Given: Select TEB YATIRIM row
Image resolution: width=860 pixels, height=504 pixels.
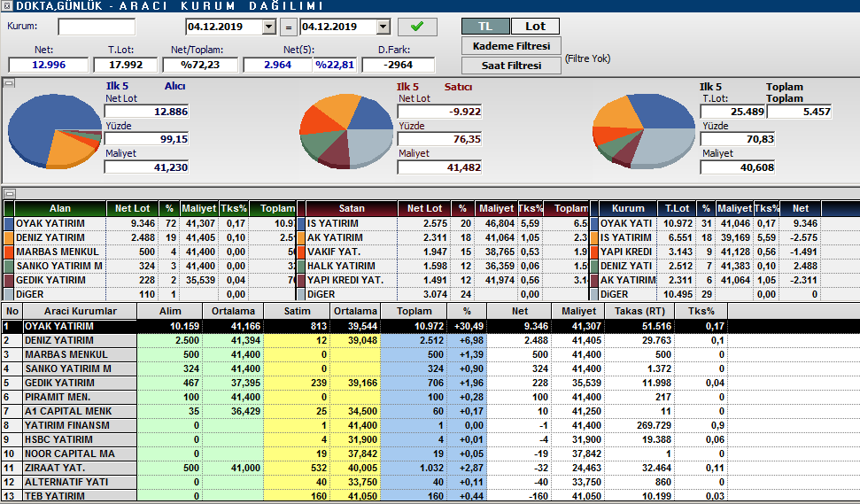Looking at the screenshot, I should (430, 496).
